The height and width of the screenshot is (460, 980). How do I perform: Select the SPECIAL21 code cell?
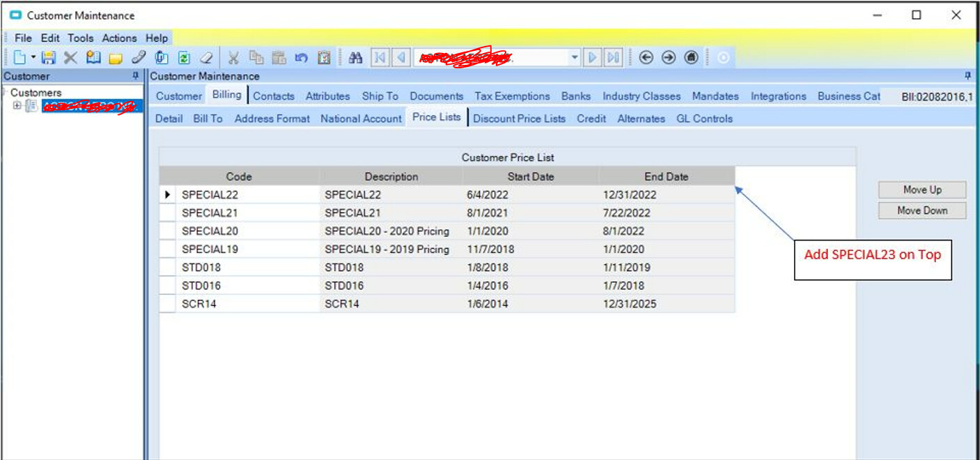click(247, 213)
